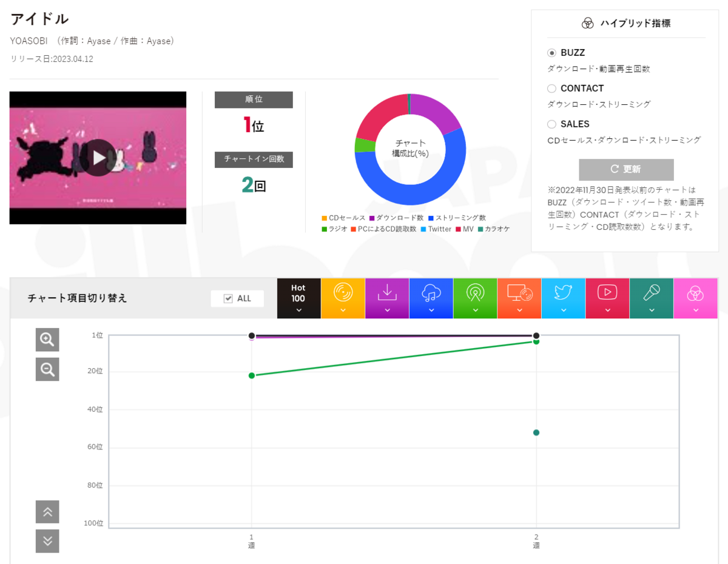Toggle the pink hybrid index circles icon
The image size is (728, 564).
[x=695, y=294]
